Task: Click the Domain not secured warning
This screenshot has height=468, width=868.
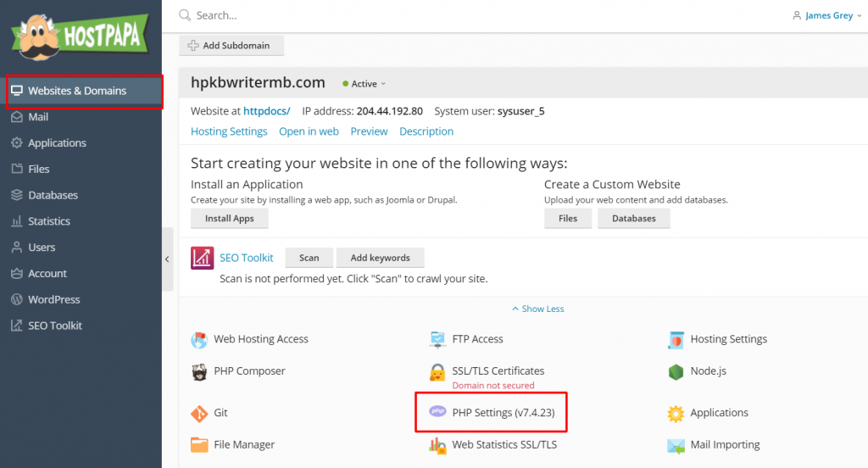Action: tap(493, 386)
